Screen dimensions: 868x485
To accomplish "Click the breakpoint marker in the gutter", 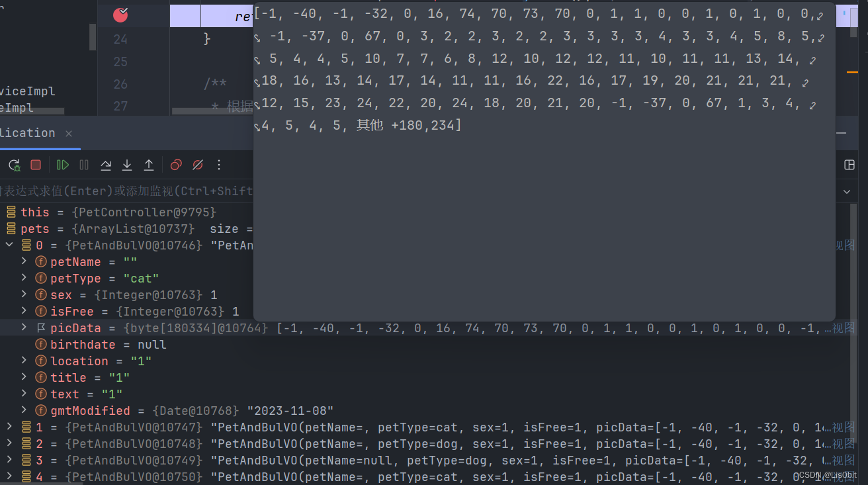I will [120, 15].
